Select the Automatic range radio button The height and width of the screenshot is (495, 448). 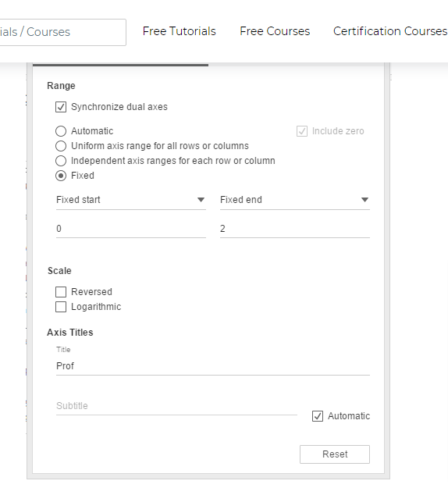[61, 131]
